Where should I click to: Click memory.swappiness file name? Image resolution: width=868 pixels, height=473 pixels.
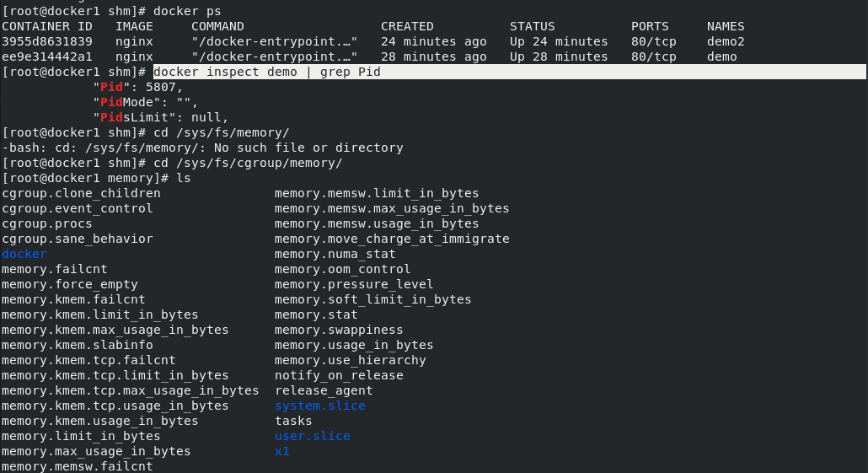339,330
